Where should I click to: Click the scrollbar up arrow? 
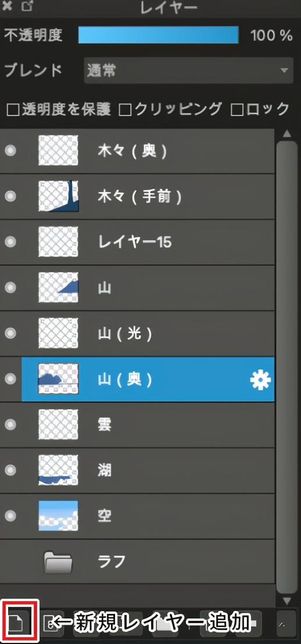pos(287,134)
